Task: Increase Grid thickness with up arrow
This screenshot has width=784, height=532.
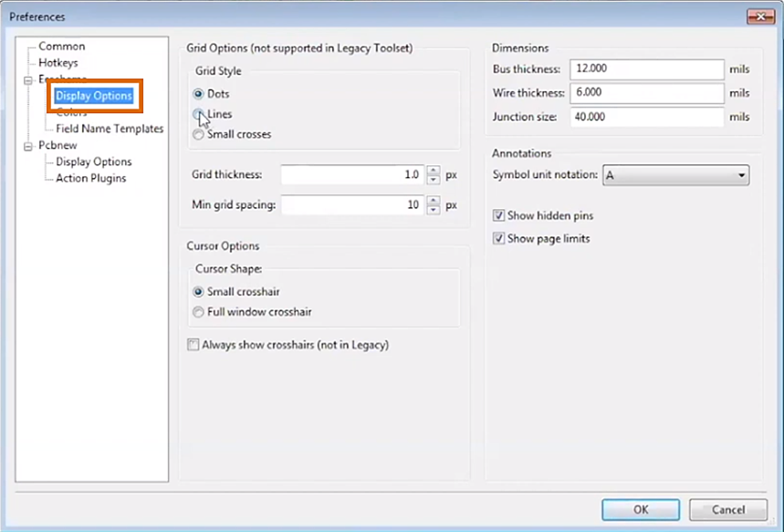Action: (433, 170)
